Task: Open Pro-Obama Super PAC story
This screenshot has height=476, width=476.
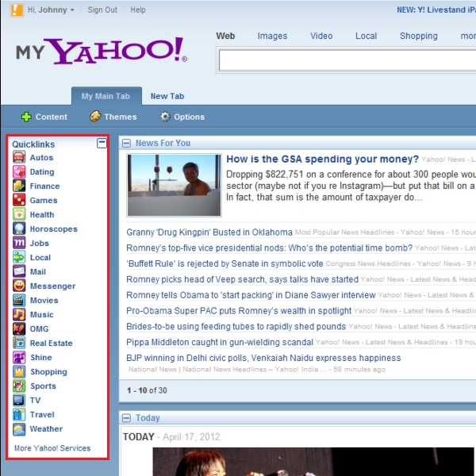Action: (x=239, y=310)
